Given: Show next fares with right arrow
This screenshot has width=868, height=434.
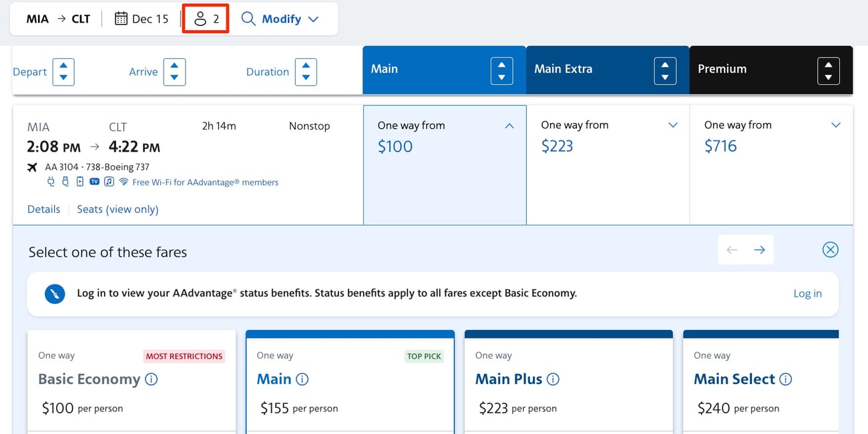Looking at the screenshot, I should pyautogui.click(x=760, y=250).
